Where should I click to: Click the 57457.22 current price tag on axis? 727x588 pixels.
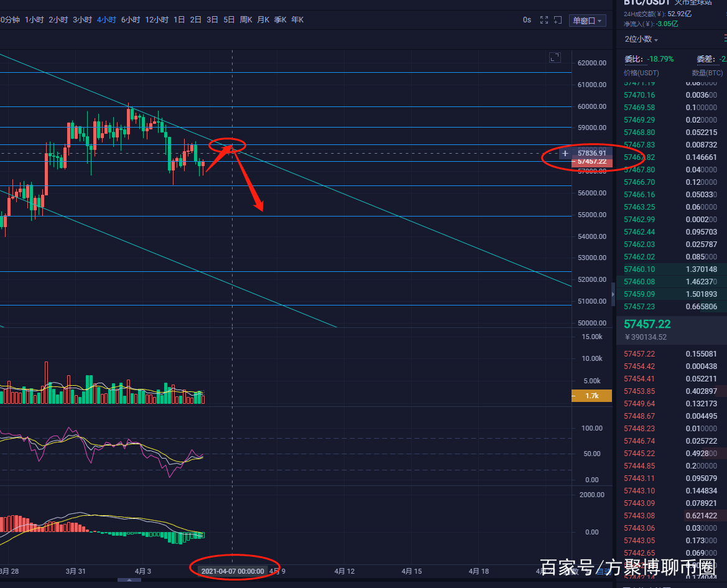pos(592,162)
